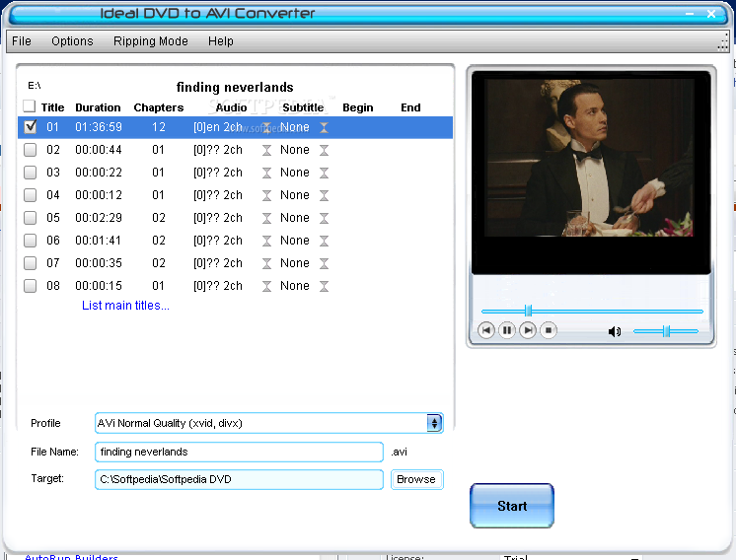This screenshot has height=560, width=736.
Task: Open subtitle selector for title 08
Action: pyautogui.click(x=324, y=286)
